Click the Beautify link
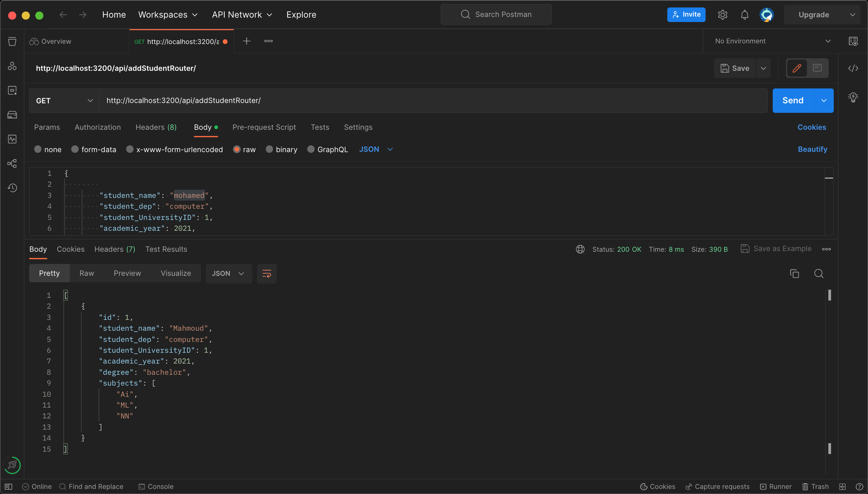868x494 pixels. (x=812, y=149)
